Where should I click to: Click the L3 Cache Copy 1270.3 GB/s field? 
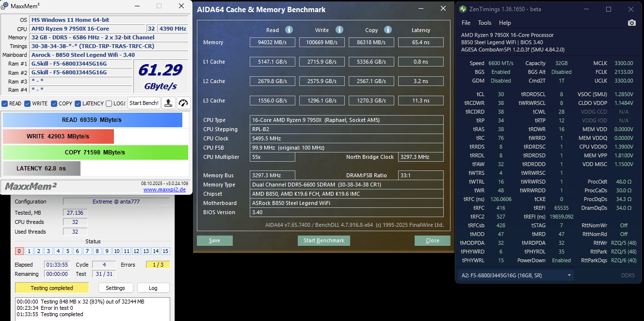point(371,101)
